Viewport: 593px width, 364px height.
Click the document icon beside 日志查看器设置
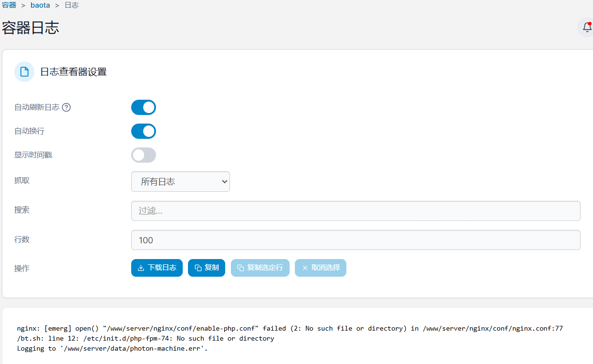click(24, 72)
